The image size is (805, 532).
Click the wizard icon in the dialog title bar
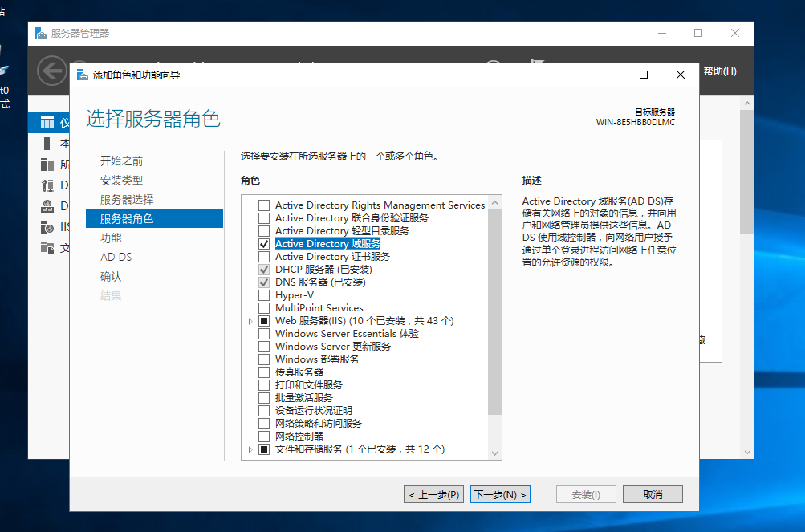[x=81, y=74]
